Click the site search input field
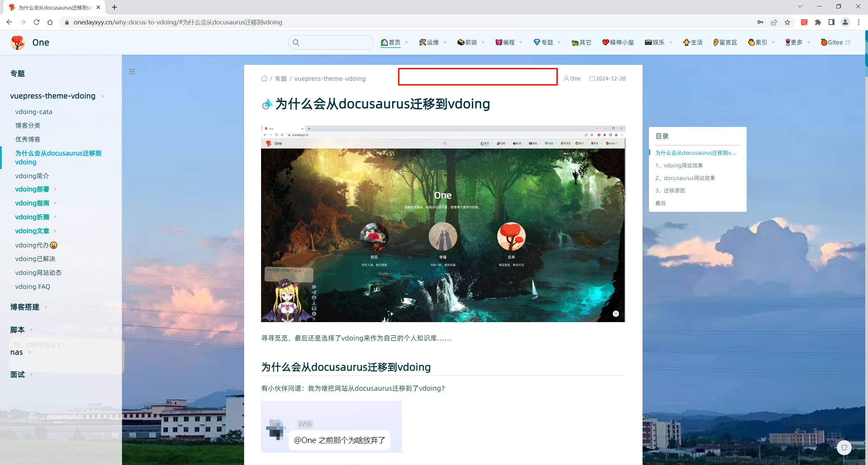Image resolution: width=868 pixels, height=465 pixels. (331, 42)
